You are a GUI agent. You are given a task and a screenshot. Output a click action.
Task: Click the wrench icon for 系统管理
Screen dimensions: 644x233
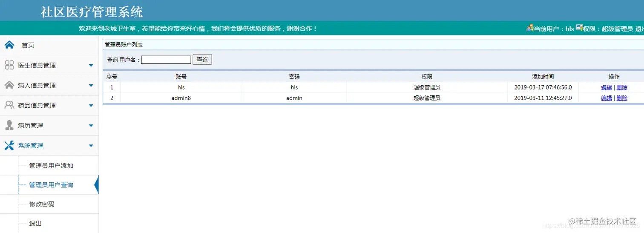[x=9, y=145]
